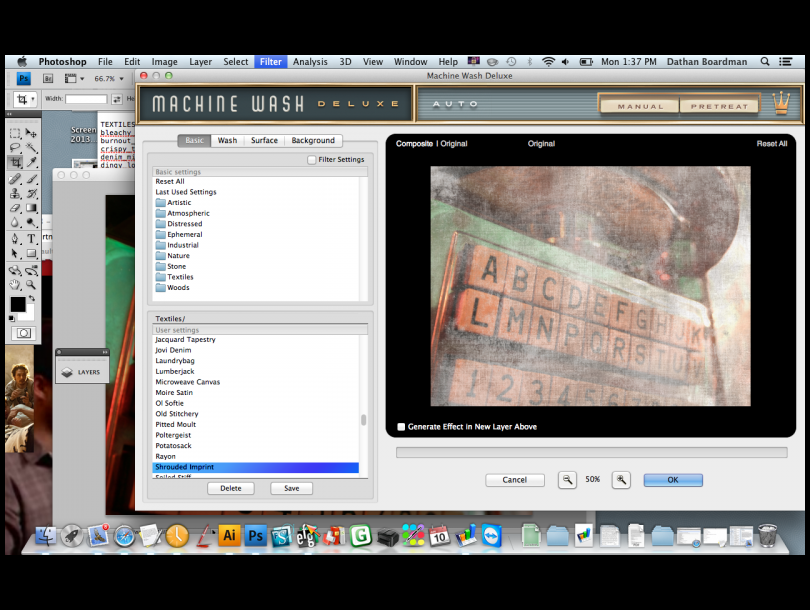This screenshot has height=610, width=810.
Task: Switch to the Surface tab
Action: pos(264,140)
